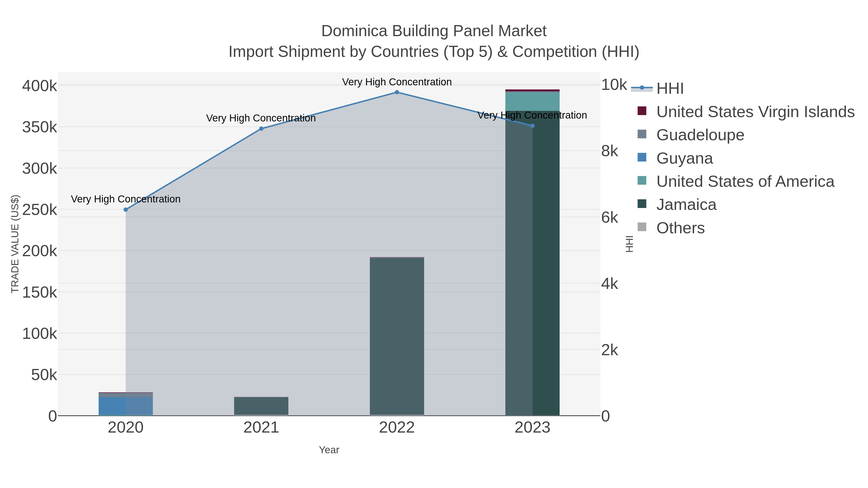Toggle the Jamaica series legend label

pos(686,205)
